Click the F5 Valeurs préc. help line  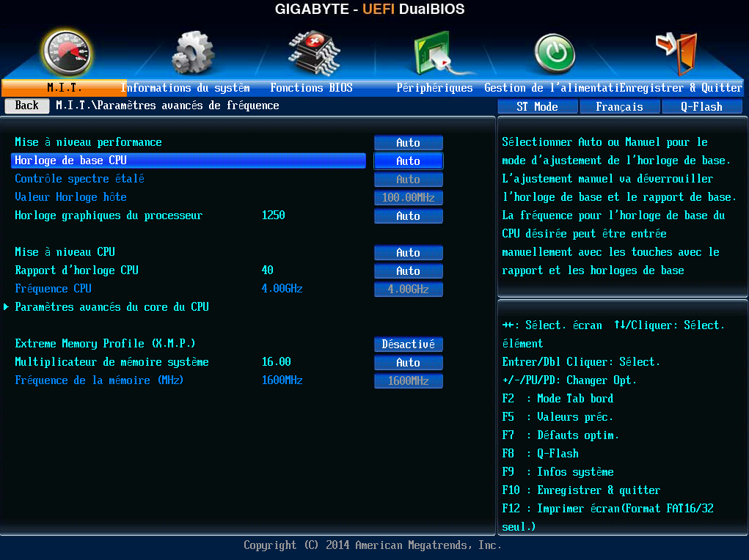point(558,417)
